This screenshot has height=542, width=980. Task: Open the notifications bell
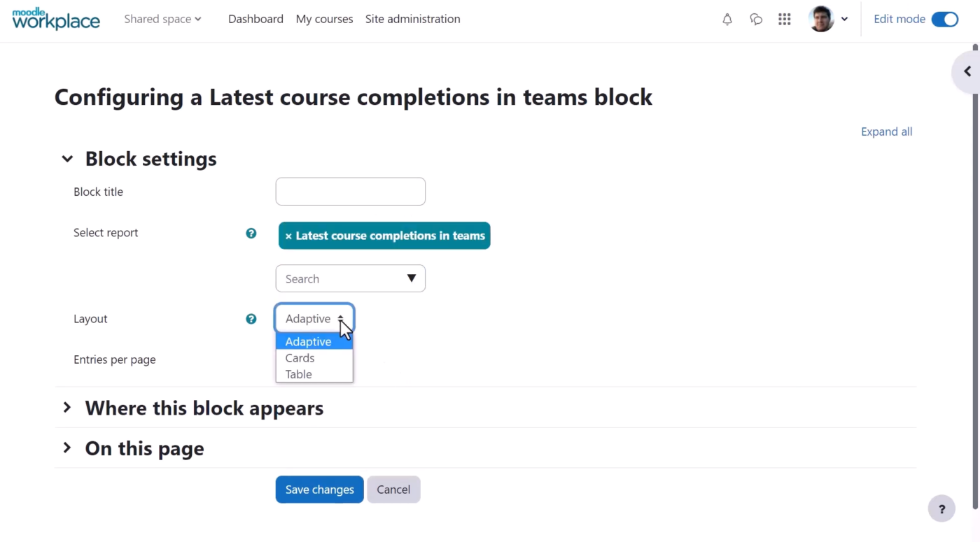pos(727,19)
